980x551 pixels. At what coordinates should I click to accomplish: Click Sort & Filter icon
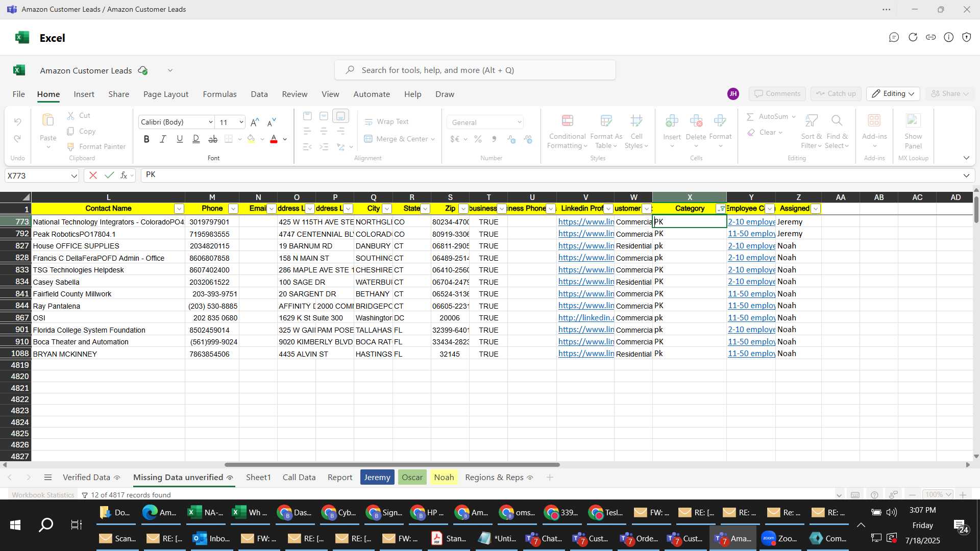pos(811,120)
